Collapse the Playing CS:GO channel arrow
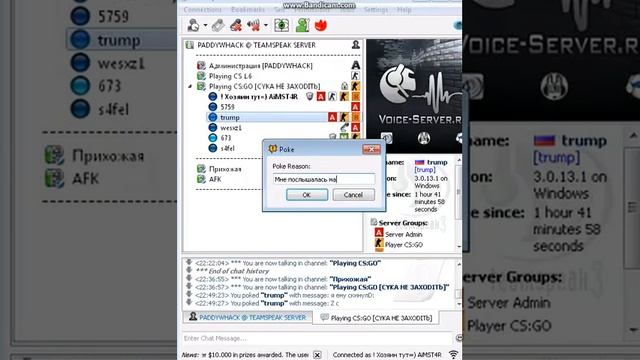The width and height of the screenshot is (640, 360). tap(190, 86)
